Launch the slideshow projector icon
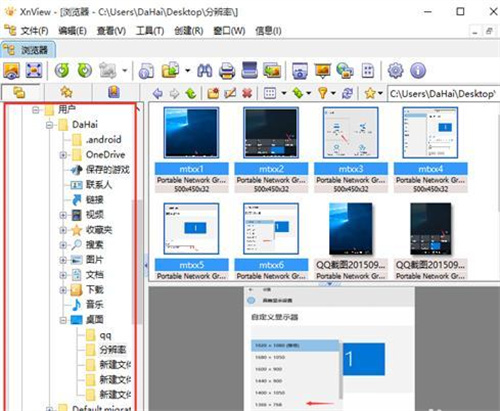This screenshot has width=500, height=411. pyautogui.click(x=322, y=71)
